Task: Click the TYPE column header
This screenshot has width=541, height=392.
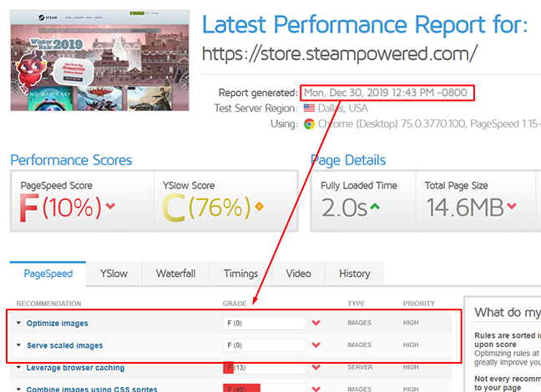Action: tap(356, 304)
